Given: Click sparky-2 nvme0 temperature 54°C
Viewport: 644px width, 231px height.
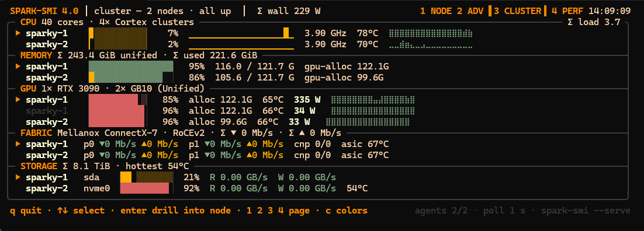Looking at the screenshot, I should [357, 188].
